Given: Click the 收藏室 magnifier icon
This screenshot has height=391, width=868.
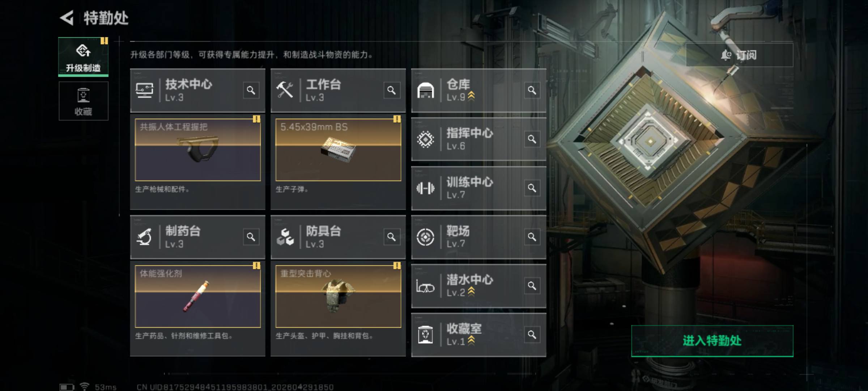Looking at the screenshot, I should (532, 335).
